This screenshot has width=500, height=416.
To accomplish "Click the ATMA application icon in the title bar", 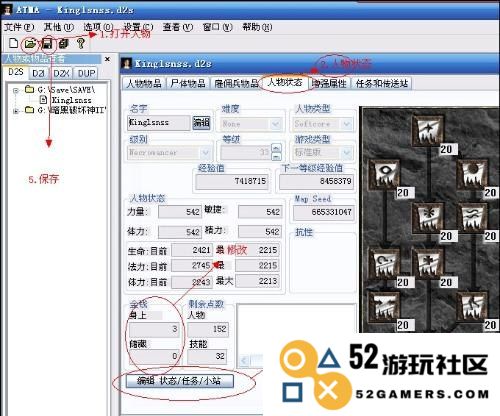I will tap(7, 9).
